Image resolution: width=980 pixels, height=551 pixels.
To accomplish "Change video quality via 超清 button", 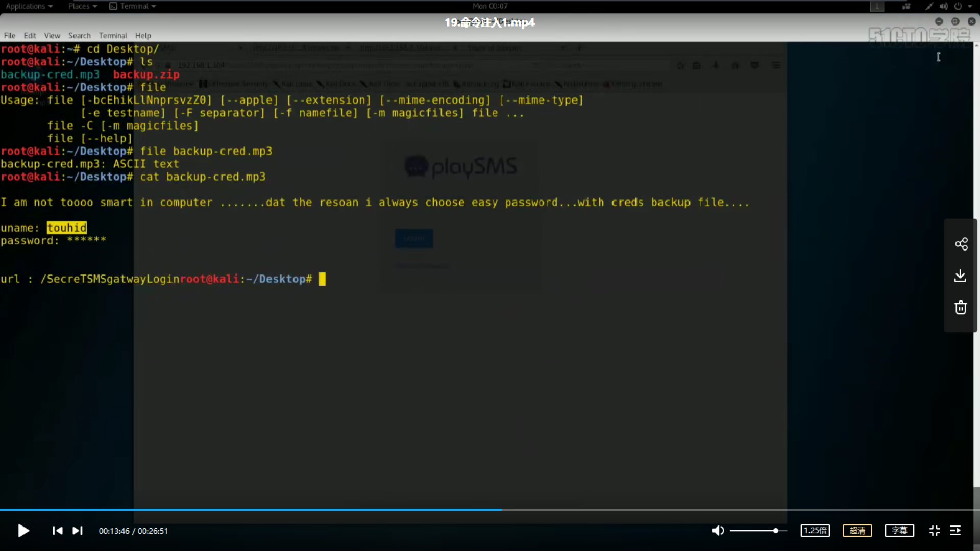I will (857, 531).
